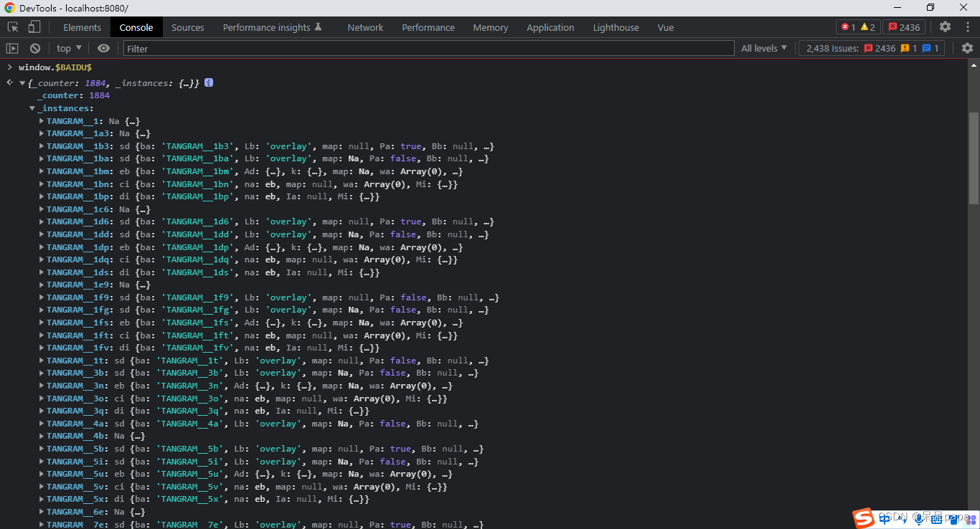Expand the TANGRAM__1 entry
This screenshot has height=529, width=980.
(x=42, y=121)
